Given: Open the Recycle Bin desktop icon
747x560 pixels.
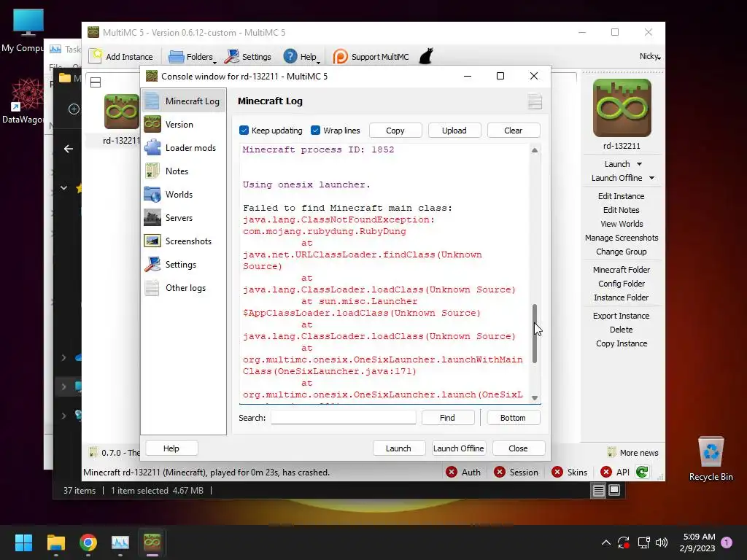Looking at the screenshot, I should (711, 459).
